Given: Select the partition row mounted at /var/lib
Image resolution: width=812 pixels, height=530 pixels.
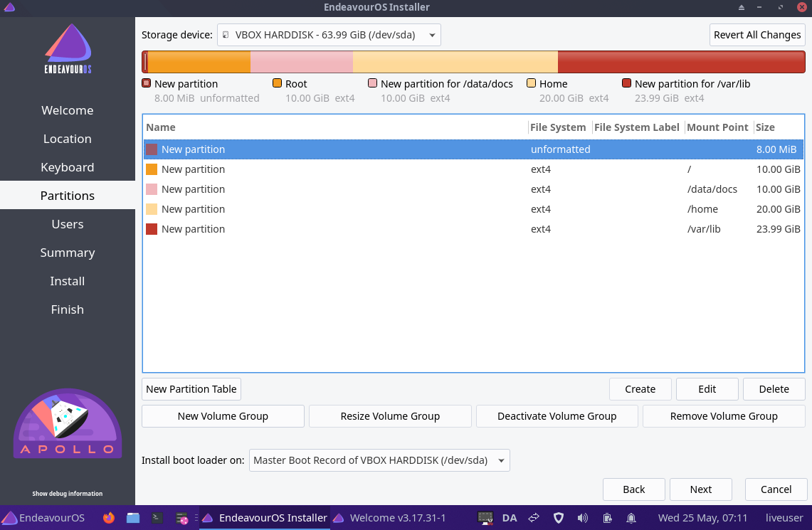Looking at the screenshot, I should 473,229.
